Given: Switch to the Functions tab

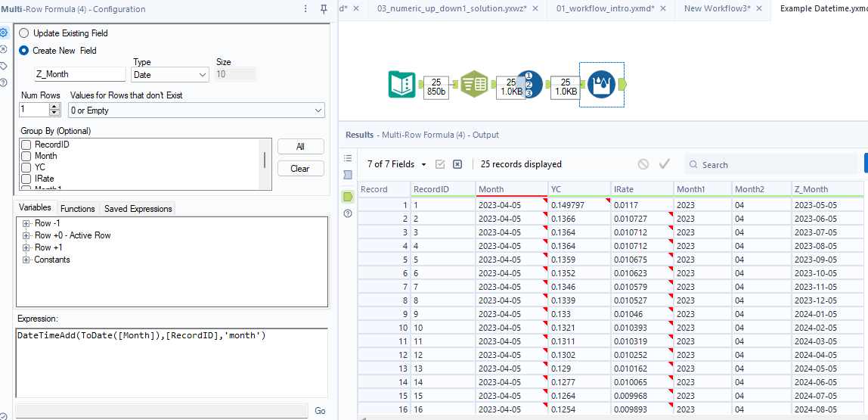Looking at the screenshot, I should 78,209.
